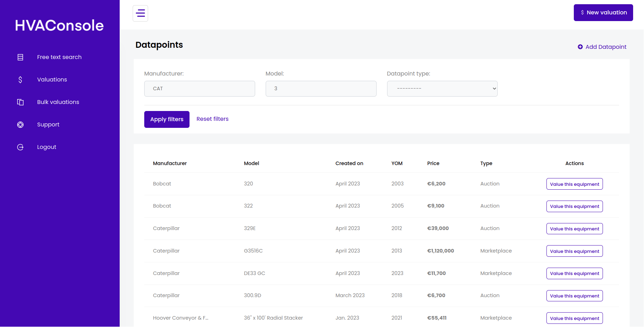
Task: Open Valuations in the sidebar
Action: click(52, 80)
